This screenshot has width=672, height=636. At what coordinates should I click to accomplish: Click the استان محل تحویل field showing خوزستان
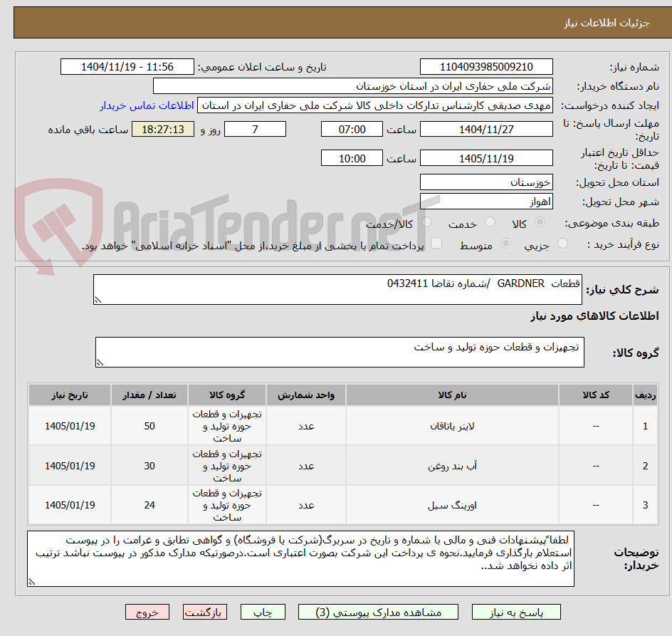point(486,182)
